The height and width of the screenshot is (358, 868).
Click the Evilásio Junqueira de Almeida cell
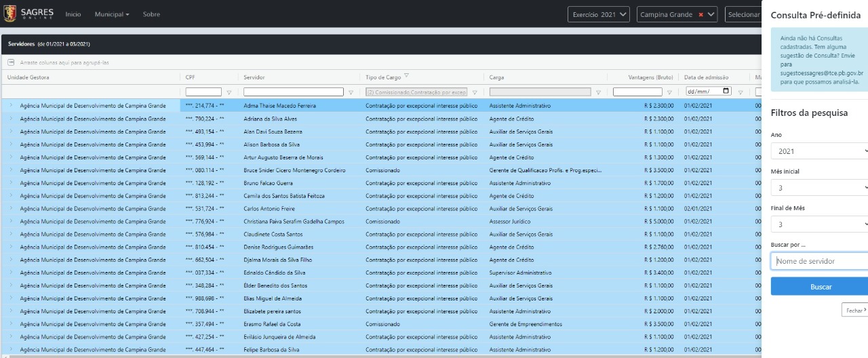coord(300,337)
